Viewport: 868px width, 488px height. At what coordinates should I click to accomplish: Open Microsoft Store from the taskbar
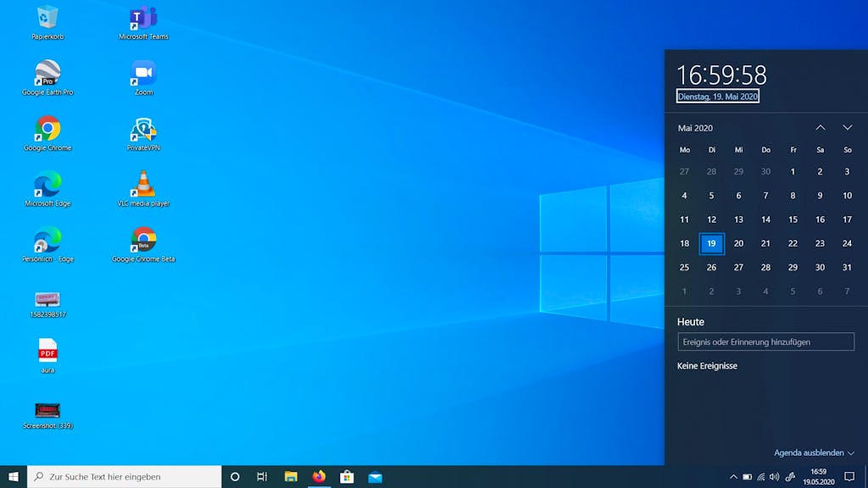(x=347, y=476)
